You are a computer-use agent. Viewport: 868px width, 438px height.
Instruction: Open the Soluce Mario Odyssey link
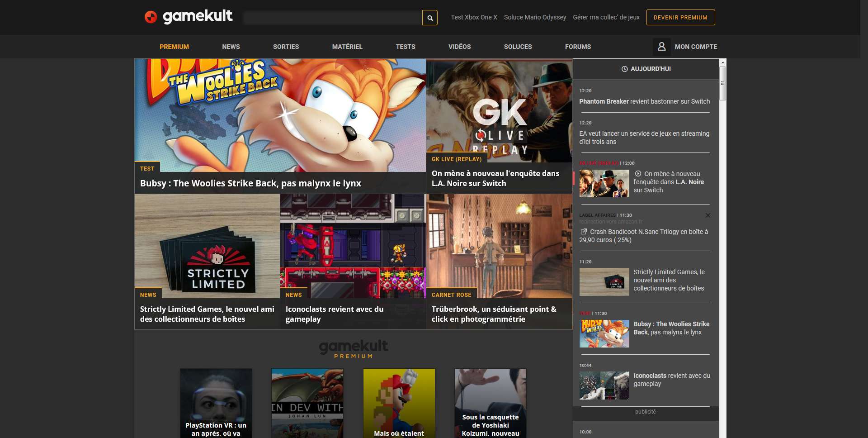tap(535, 17)
